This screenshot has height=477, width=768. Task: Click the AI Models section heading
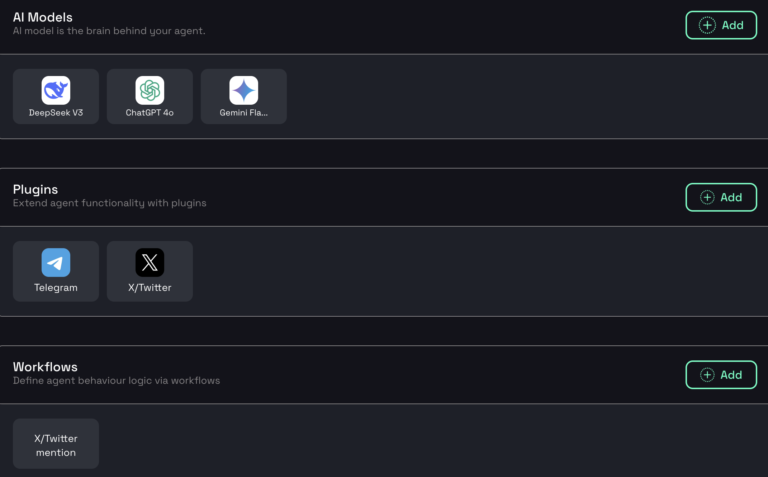43,17
